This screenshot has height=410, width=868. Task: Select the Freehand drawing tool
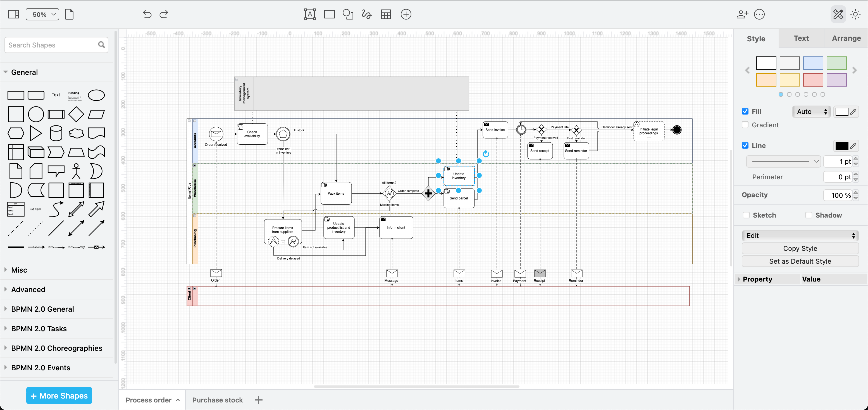[x=366, y=14]
